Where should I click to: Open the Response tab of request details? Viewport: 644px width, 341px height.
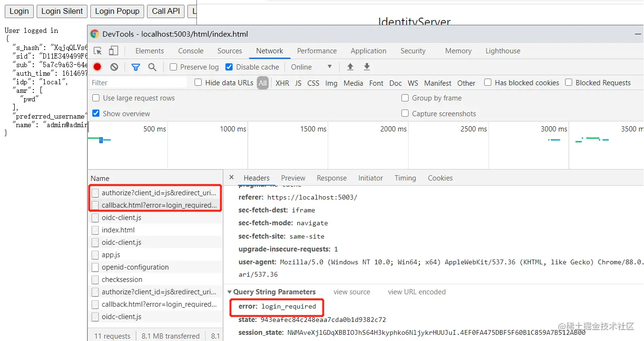(x=332, y=178)
